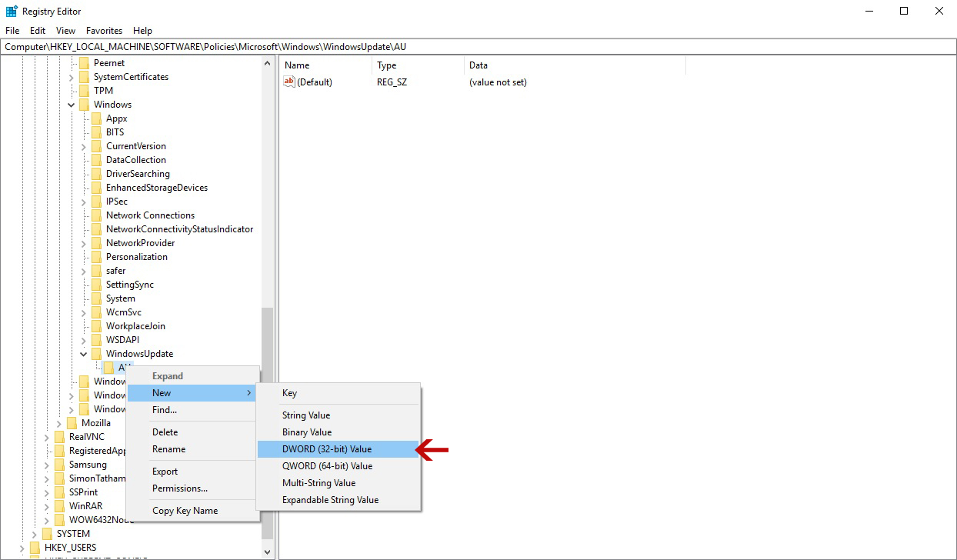
Task: Collapse the Windows tree node
Action: point(71,104)
